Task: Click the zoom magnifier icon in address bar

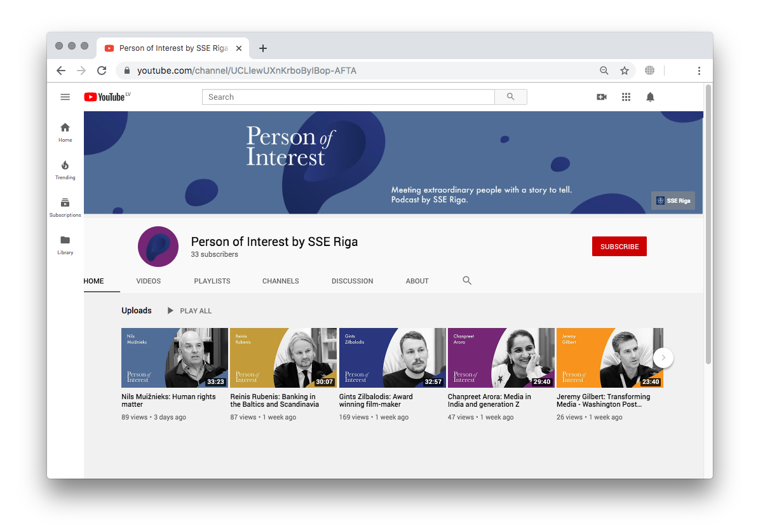Action: point(604,71)
